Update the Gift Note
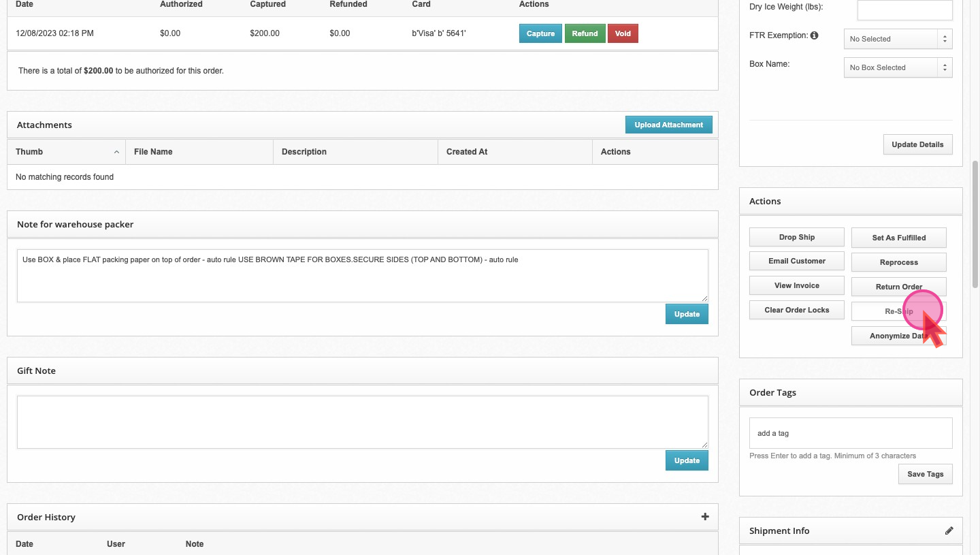The image size is (980, 555). point(686,460)
